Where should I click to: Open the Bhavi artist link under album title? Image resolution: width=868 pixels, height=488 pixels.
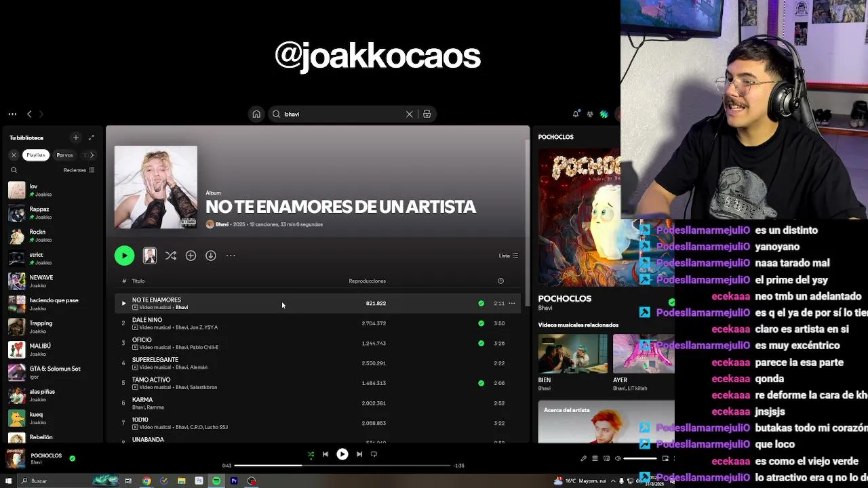[222, 224]
